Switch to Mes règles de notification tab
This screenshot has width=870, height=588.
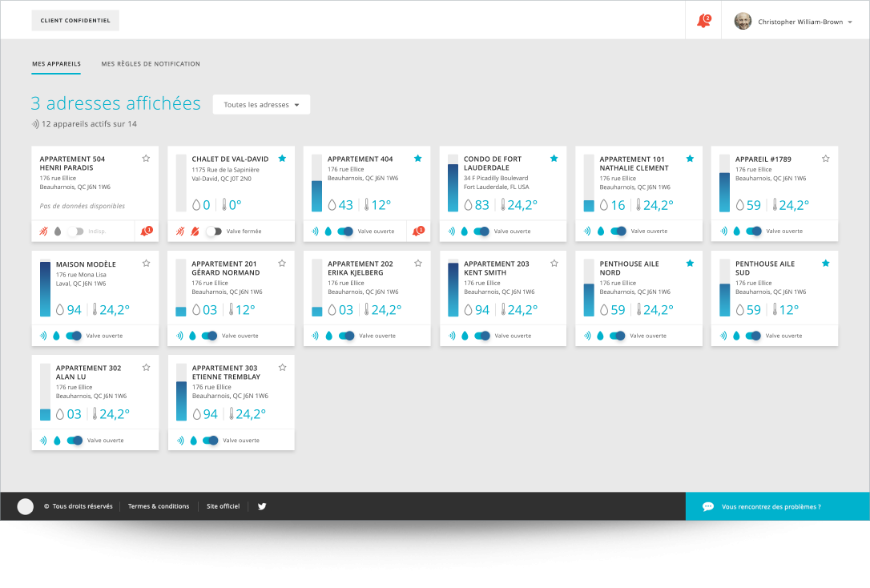[151, 64]
